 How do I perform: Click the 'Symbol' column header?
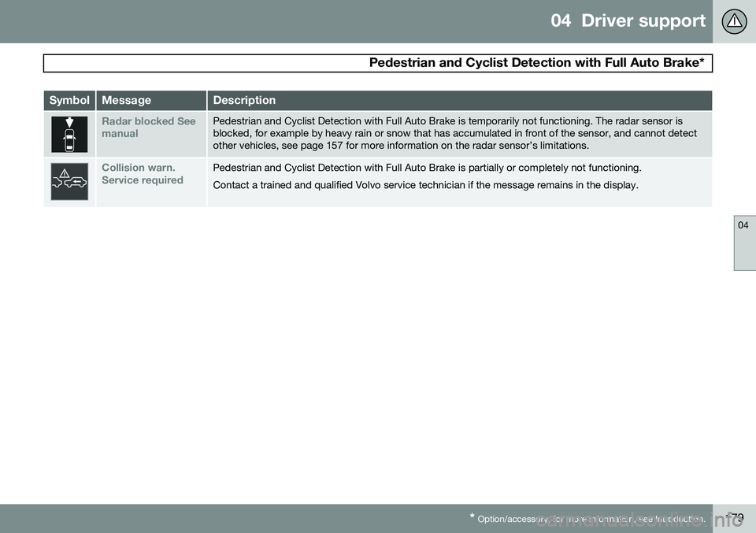coord(69,100)
